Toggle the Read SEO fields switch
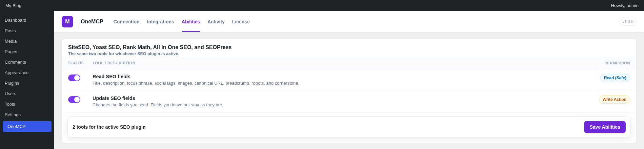Viewport: 644px width, 149px height. pyautogui.click(x=74, y=78)
